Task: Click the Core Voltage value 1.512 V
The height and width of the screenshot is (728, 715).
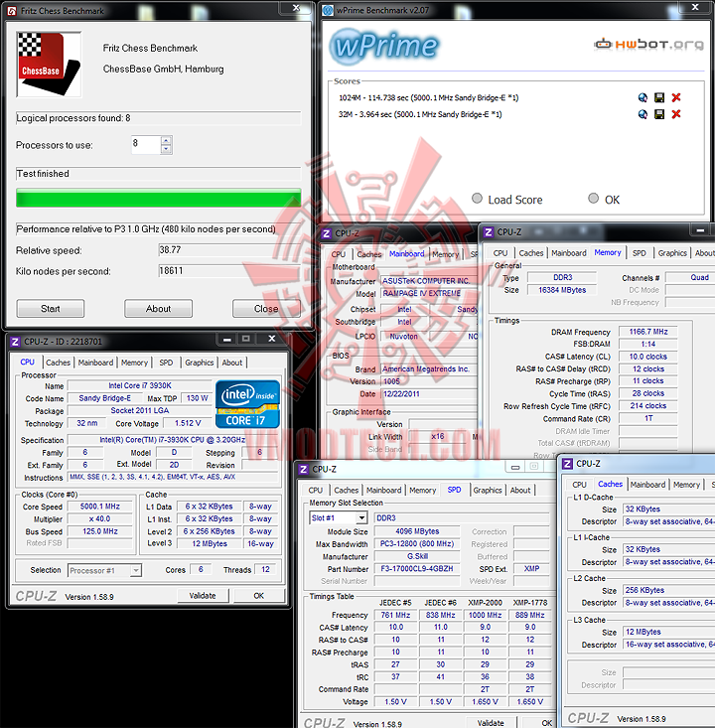Action: point(188,423)
